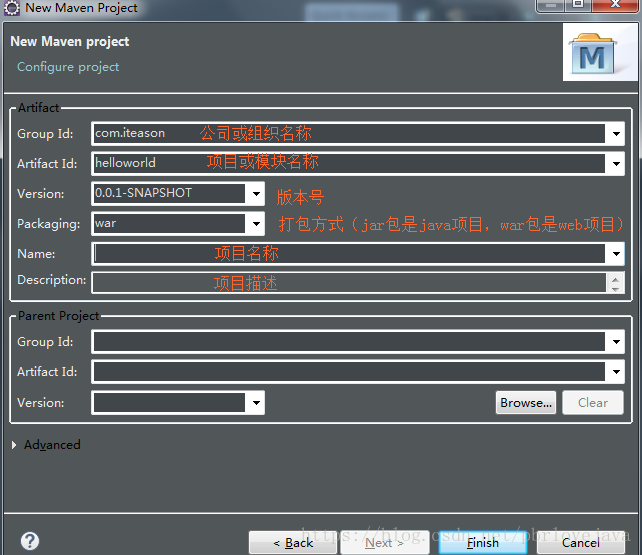The image size is (642, 555).
Task: Click Browse for parent project
Action: [526, 403]
